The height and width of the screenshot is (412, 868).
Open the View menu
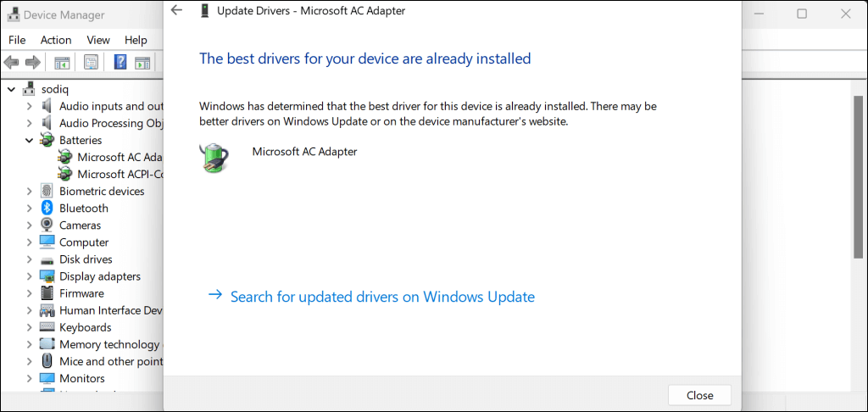(x=98, y=40)
